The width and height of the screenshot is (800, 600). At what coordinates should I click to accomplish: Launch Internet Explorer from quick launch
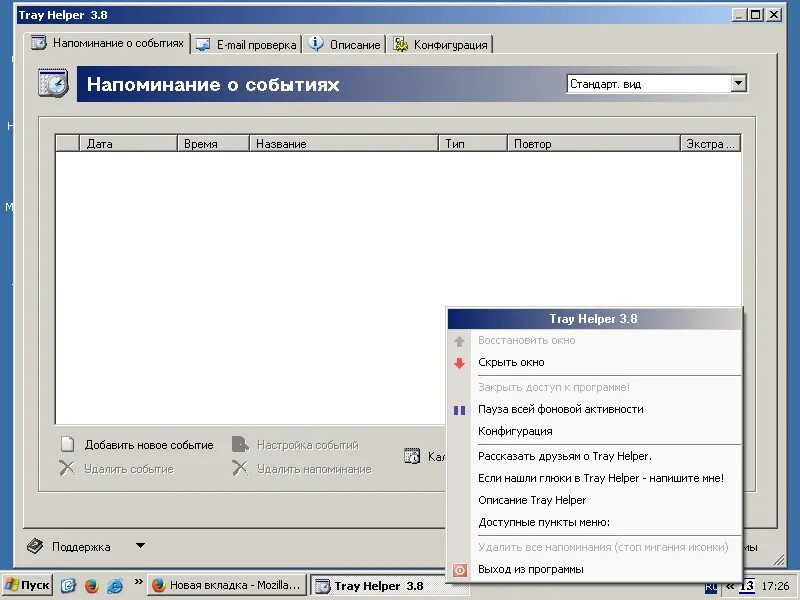pyautogui.click(x=115, y=585)
